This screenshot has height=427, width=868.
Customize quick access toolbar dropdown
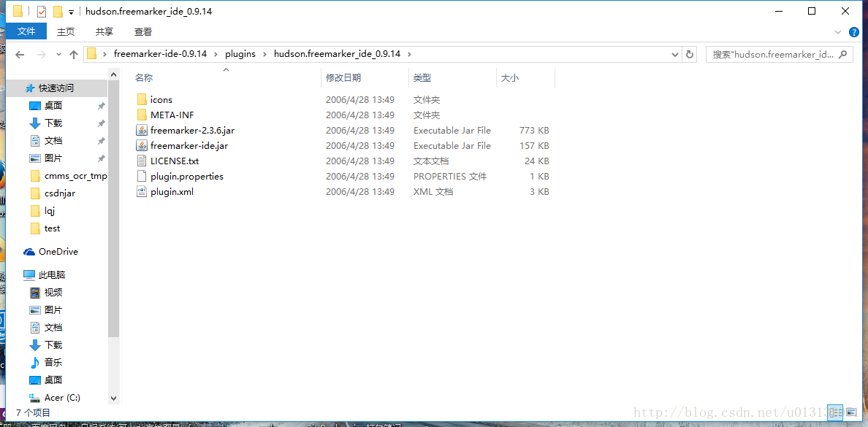71,12
